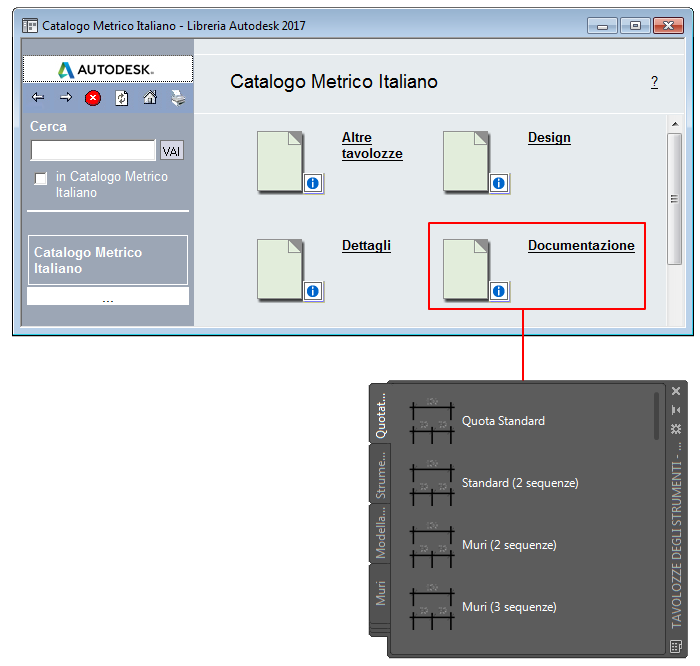Viewport: 700px width, 666px height.
Task: Click the Documentazione page thumbnail
Action: click(x=466, y=269)
